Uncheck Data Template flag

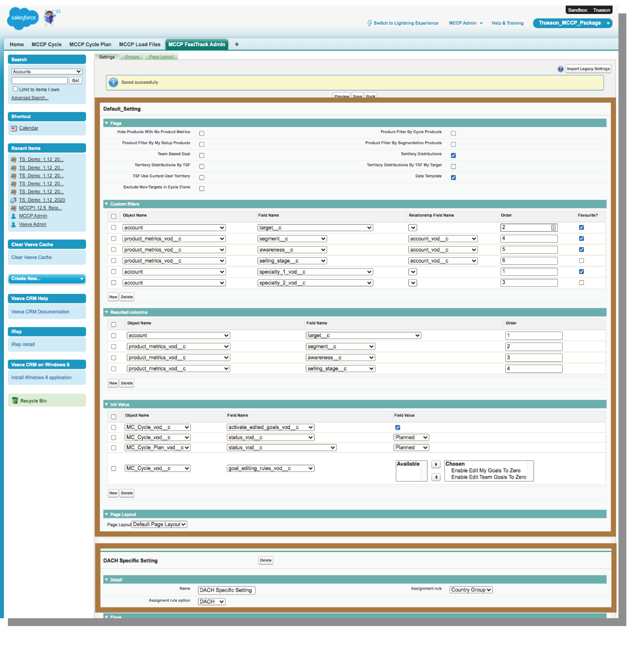point(453,177)
